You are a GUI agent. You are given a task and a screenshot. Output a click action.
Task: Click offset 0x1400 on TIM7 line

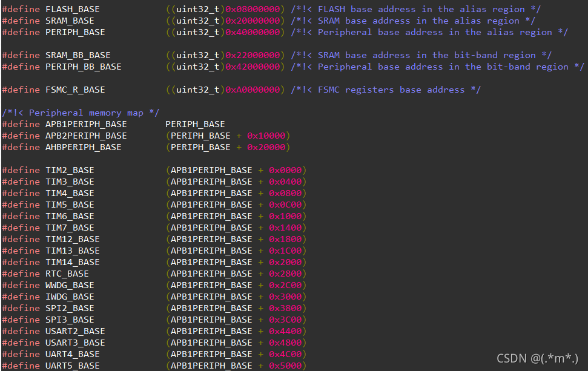[x=285, y=228]
